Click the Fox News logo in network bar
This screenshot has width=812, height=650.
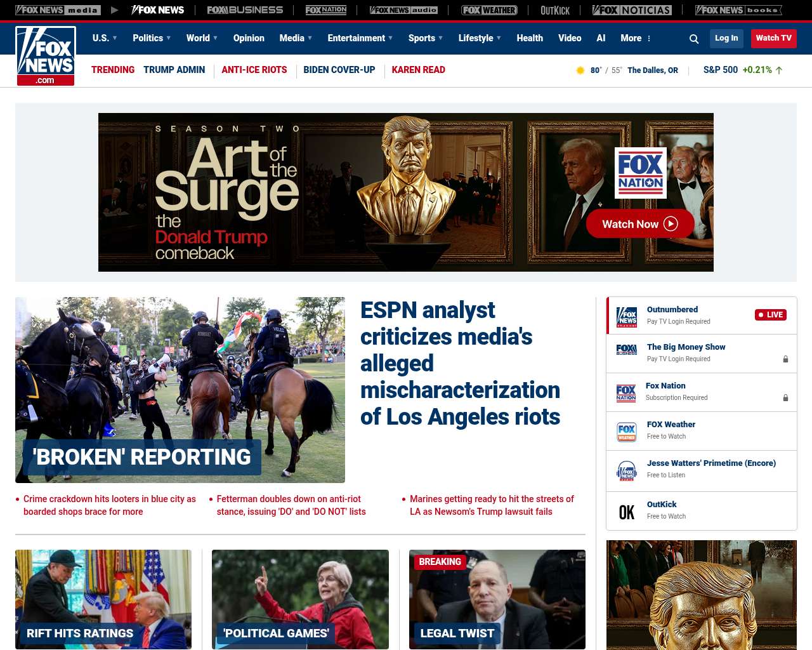click(x=157, y=10)
